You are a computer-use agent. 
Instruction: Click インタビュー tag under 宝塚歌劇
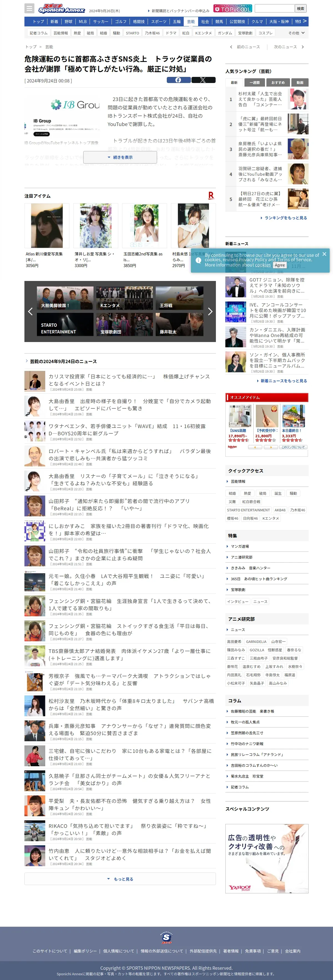coord(238,602)
